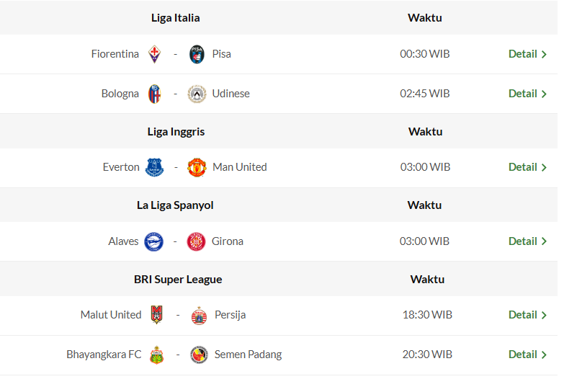Click the Pisa club crest
Image resolution: width=564 pixels, height=392 pixels.
197,54
